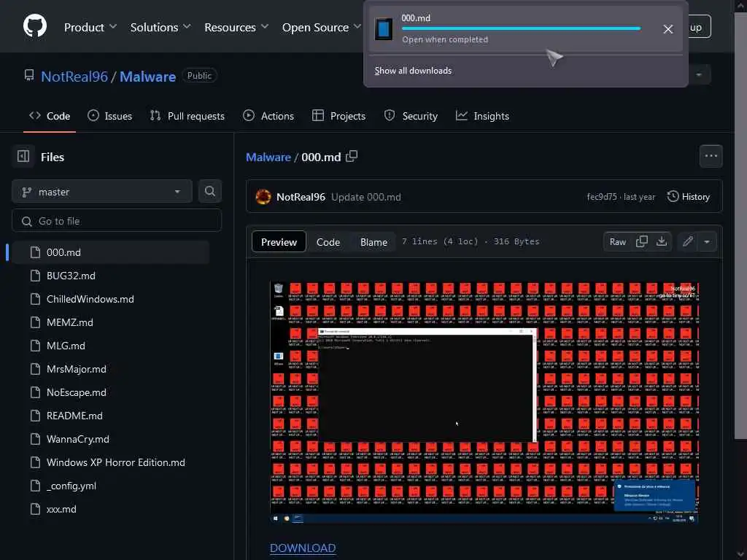Focus the Go to file input

(117, 221)
